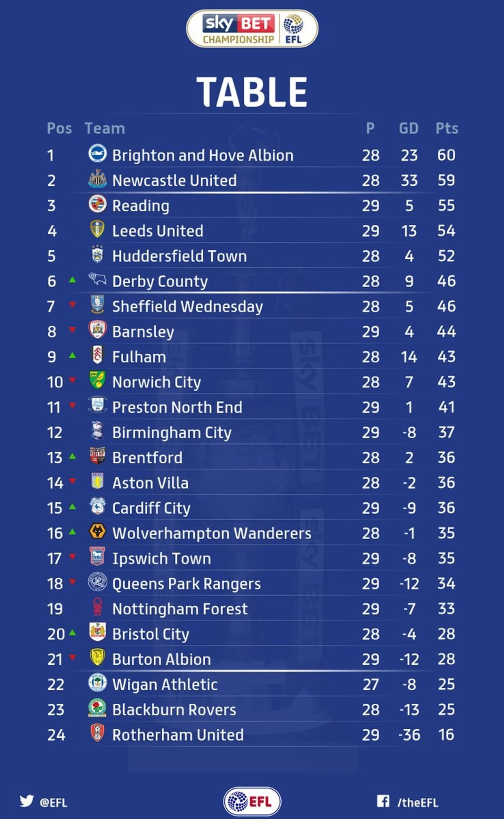
Task: Click the Twitter bird icon
Action: (27, 801)
